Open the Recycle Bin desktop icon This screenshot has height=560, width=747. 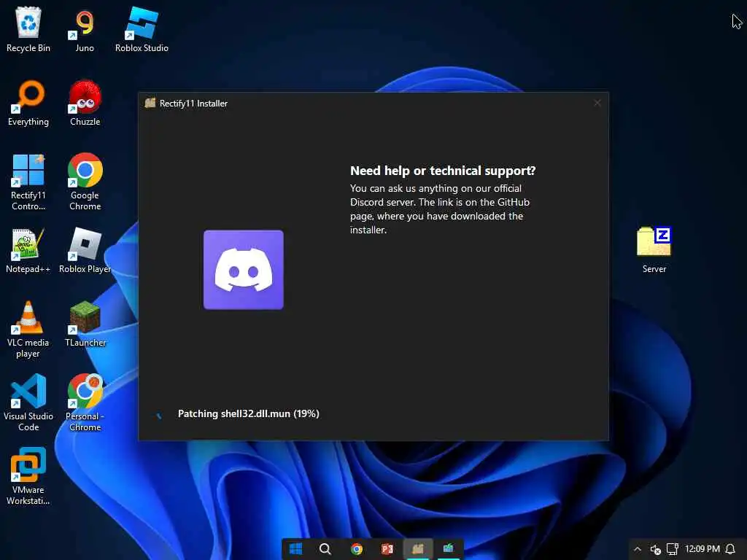(x=28, y=29)
